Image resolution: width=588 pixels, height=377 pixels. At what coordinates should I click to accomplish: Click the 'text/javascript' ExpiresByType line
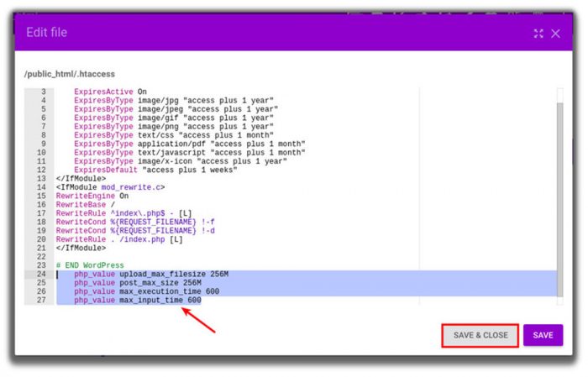[189, 153]
